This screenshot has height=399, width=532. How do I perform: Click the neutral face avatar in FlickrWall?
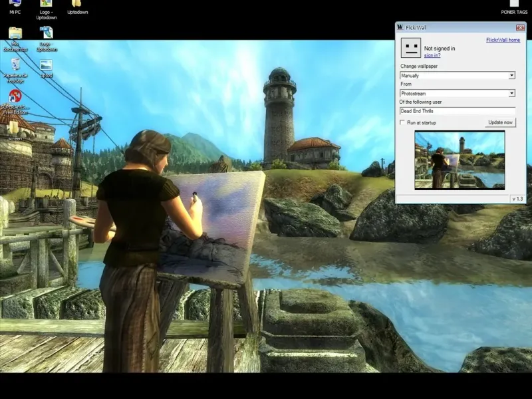[x=411, y=48]
